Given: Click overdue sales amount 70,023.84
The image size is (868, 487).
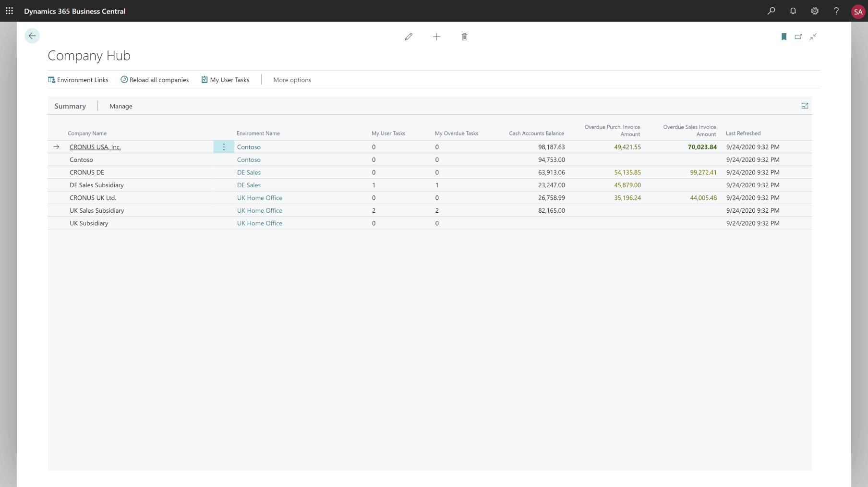Looking at the screenshot, I should (702, 147).
